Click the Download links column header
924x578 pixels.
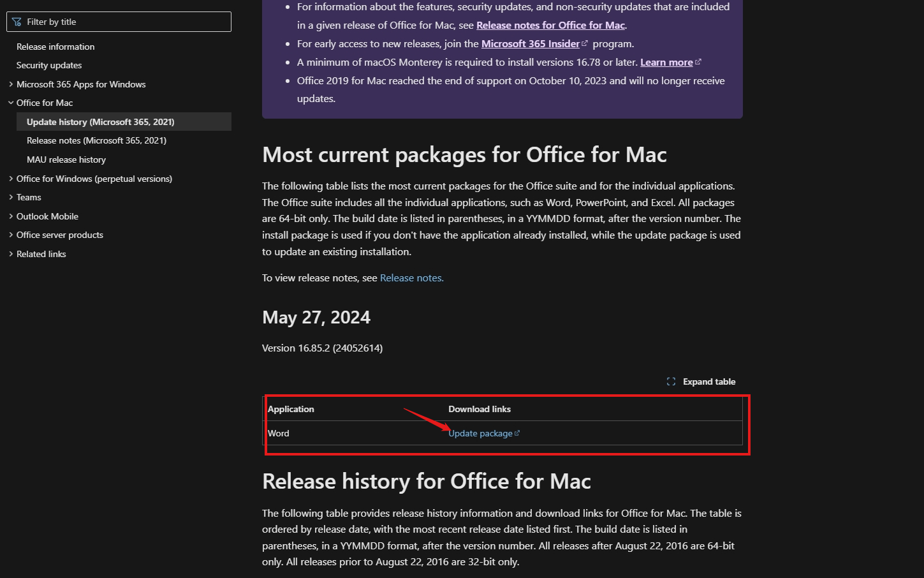click(x=480, y=409)
